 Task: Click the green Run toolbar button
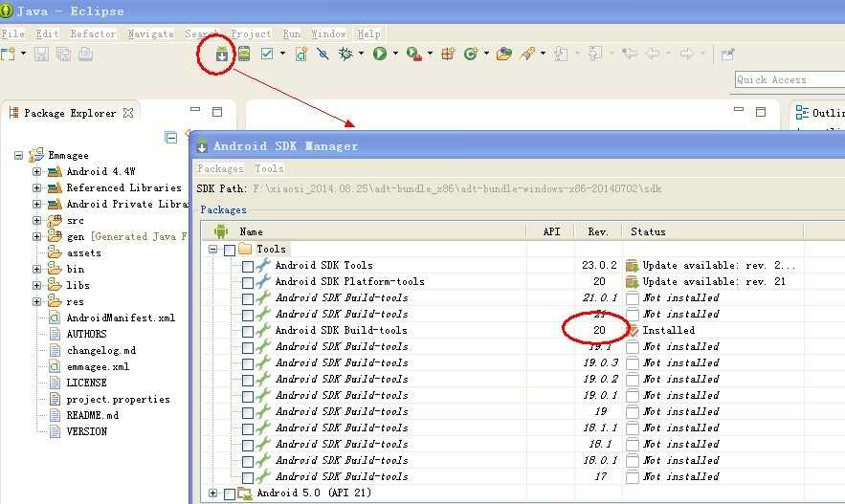(x=380, y=54)
